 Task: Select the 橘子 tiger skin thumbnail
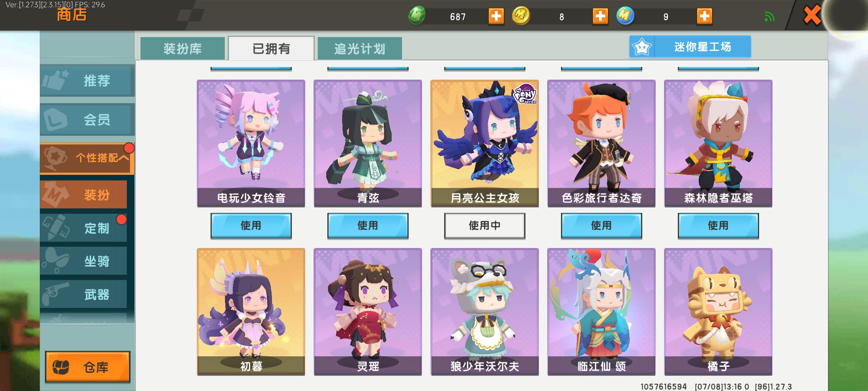point(718,311)
